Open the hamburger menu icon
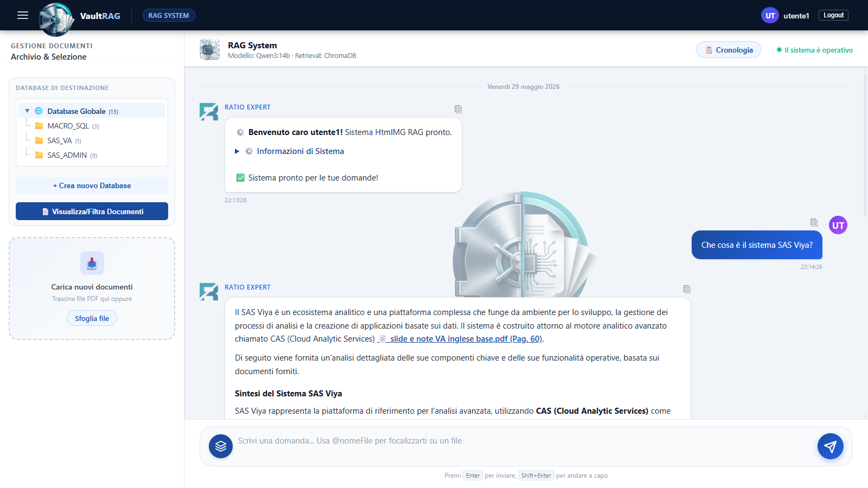 pos(23,15)
